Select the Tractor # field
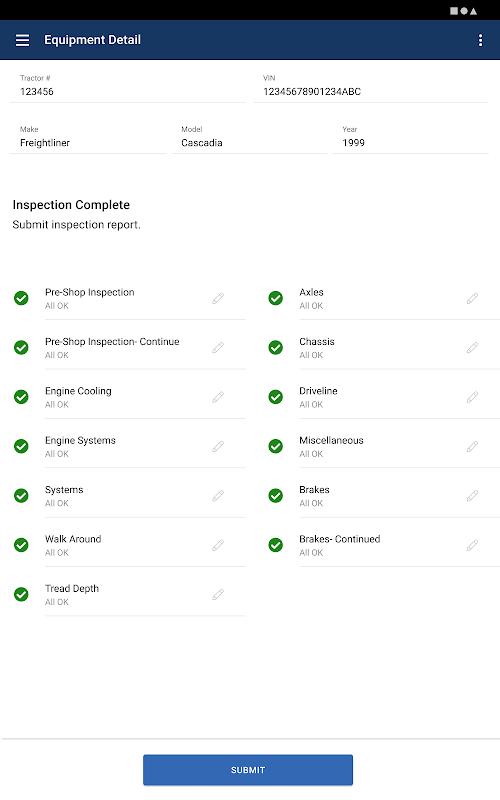Viewport: 500px width, 800px height. coord(128,86)
